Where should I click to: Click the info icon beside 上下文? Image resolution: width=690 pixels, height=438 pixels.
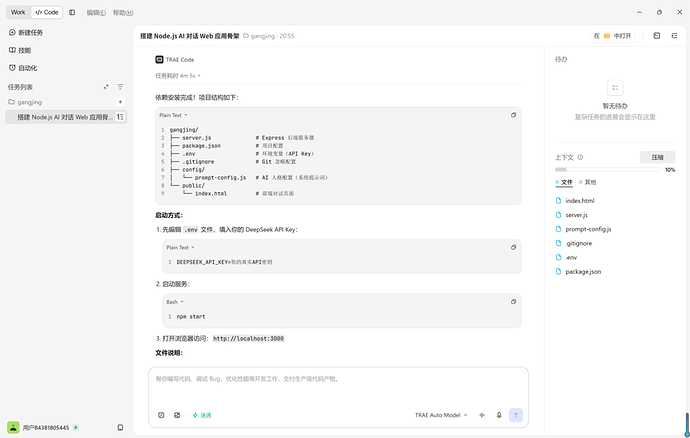580,157
